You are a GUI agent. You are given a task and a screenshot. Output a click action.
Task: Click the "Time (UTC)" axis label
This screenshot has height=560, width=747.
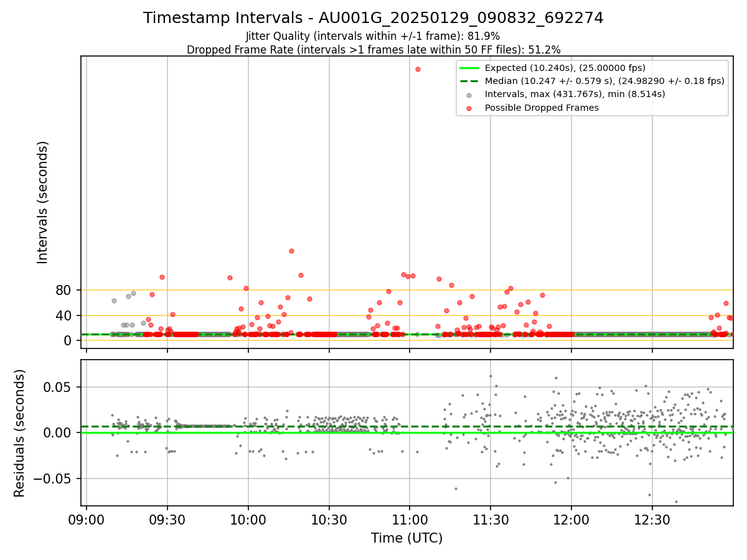pyautogui.click(x=407, y=538)
